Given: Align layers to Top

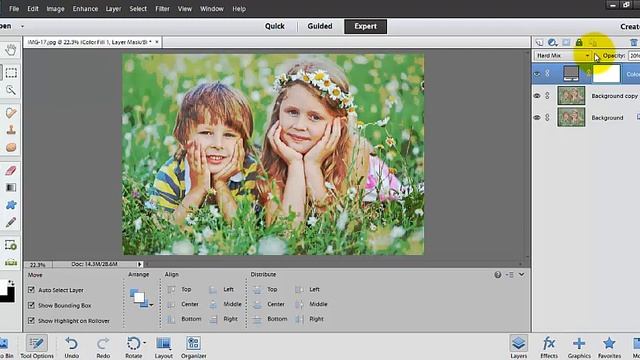Looking at the screenshot, I should (x=180, y=289).
